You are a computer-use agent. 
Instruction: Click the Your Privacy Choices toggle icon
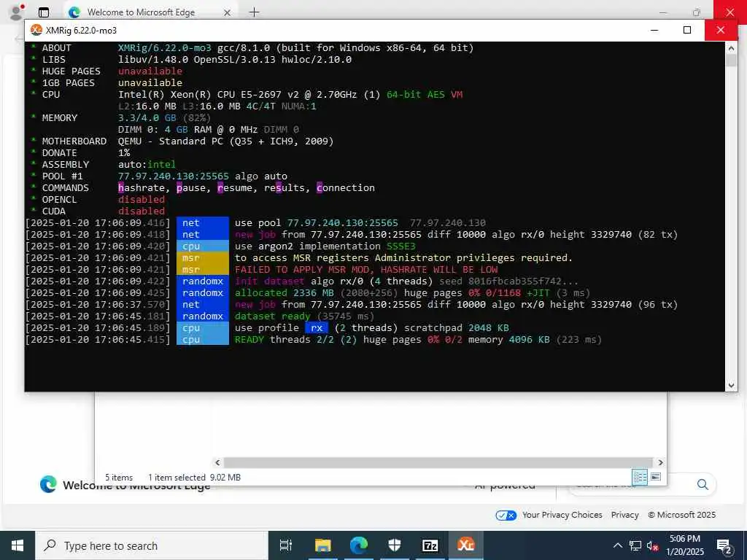click(506, 516)
